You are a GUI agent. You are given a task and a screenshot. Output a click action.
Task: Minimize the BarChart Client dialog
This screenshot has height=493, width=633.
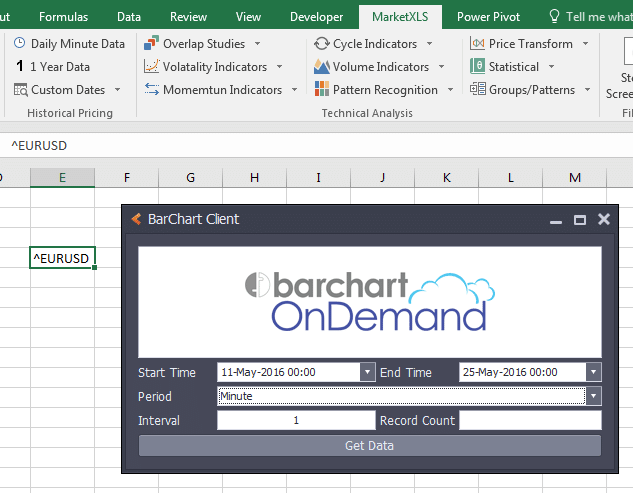click(556, 220)
